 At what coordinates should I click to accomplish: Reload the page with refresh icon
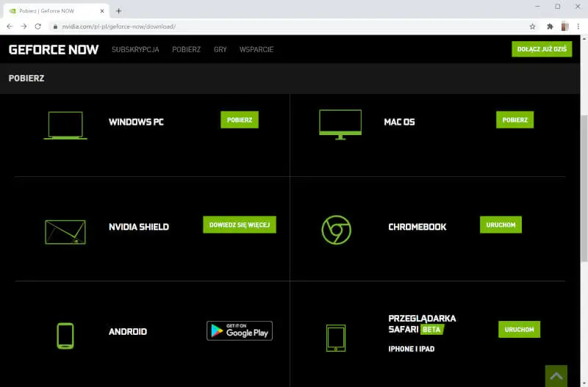pyautogui.click(x=38, y=26)
